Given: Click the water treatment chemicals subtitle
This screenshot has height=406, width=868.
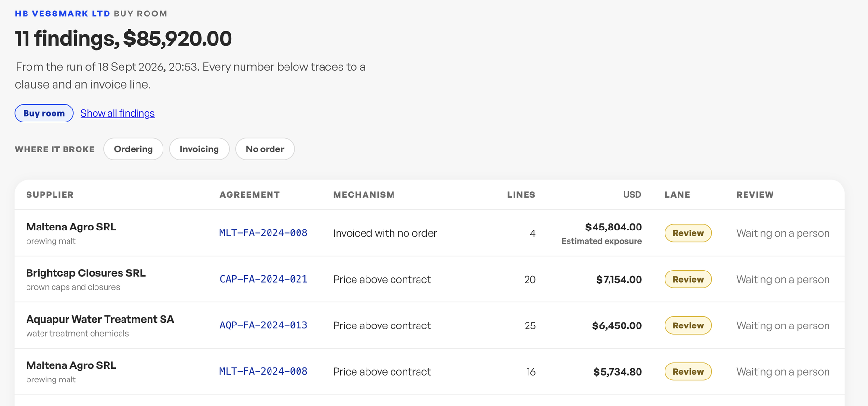Looking at the screenshot, I should point(78,334).
